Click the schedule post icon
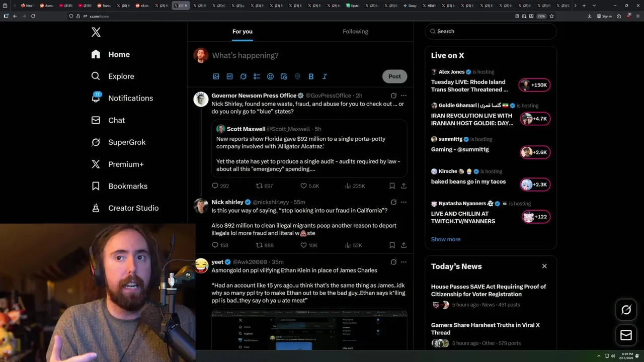Screen dimensions: 644x362 [284, 76]
